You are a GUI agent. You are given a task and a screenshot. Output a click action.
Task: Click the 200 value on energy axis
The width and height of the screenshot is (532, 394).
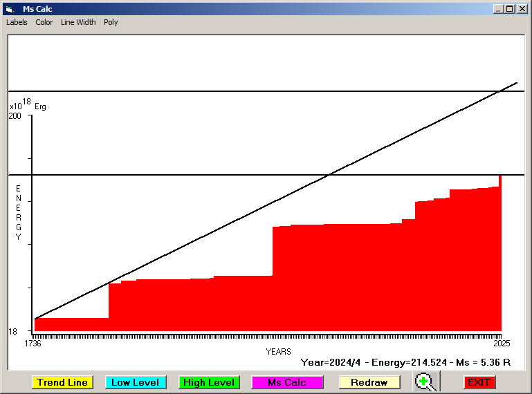coord(15,116)
